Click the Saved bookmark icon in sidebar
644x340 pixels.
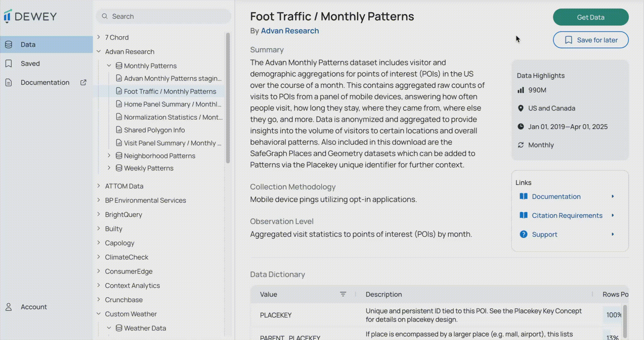point(9,63)
